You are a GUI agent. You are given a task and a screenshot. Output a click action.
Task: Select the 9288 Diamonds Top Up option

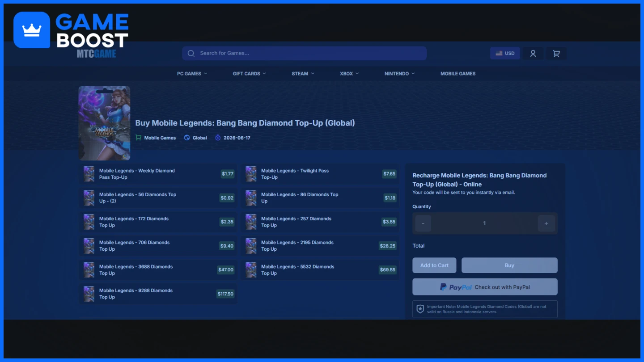pos(158,294)
